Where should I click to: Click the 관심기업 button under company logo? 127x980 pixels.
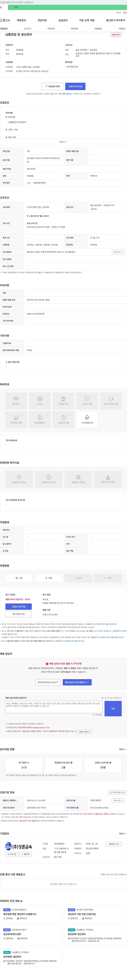[12, 854]
